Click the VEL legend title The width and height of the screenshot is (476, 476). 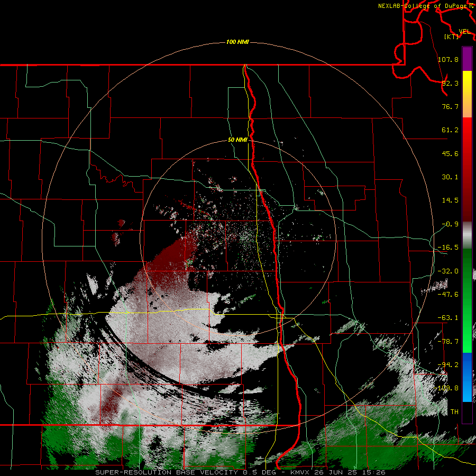coord(464,32)
